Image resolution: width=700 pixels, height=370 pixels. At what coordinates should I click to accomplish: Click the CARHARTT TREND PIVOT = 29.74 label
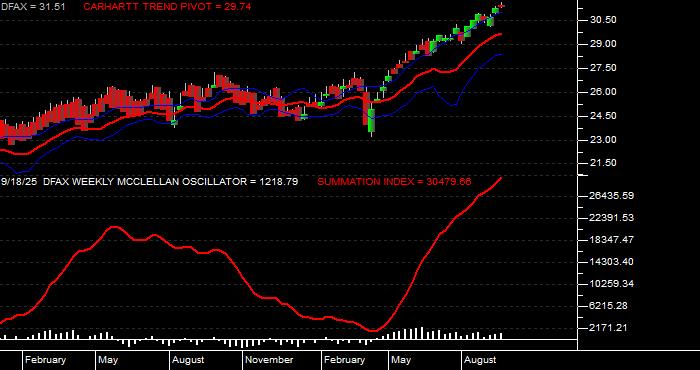click(167, 6)
